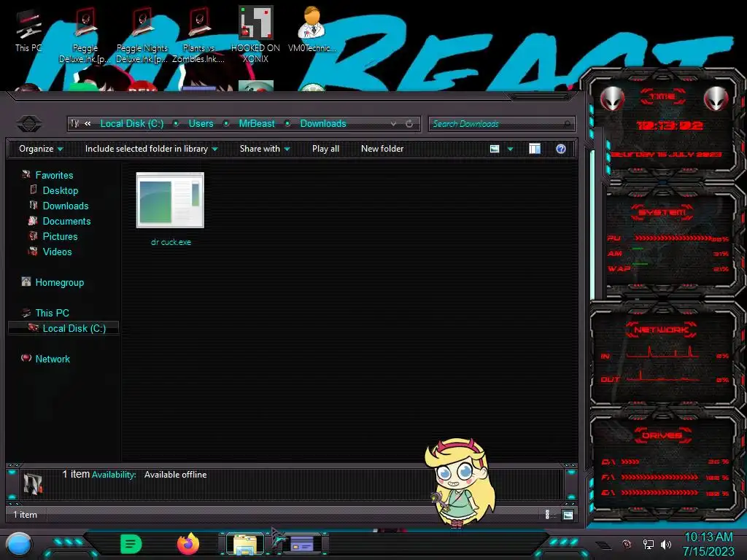Click the NETWORK gadget panel header
The height and width of the screenshot is (560, 747).
click(x=662, y=330)
